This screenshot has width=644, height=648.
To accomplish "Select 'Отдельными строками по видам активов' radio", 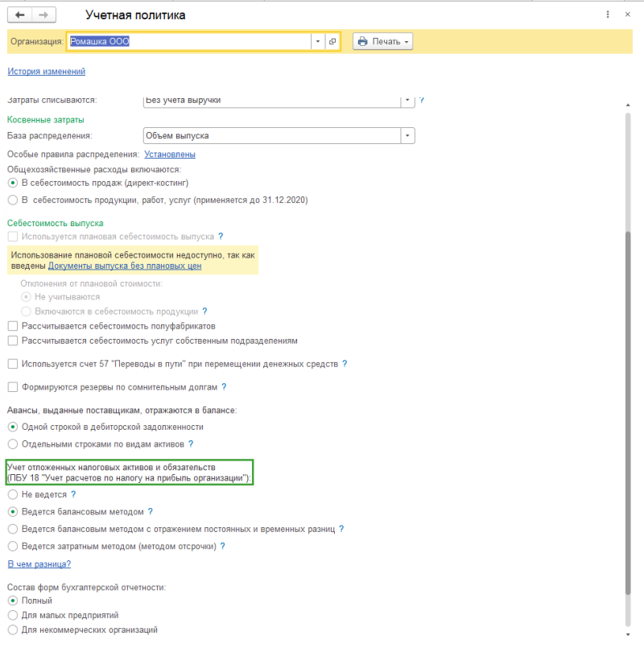I will (13, 444).
